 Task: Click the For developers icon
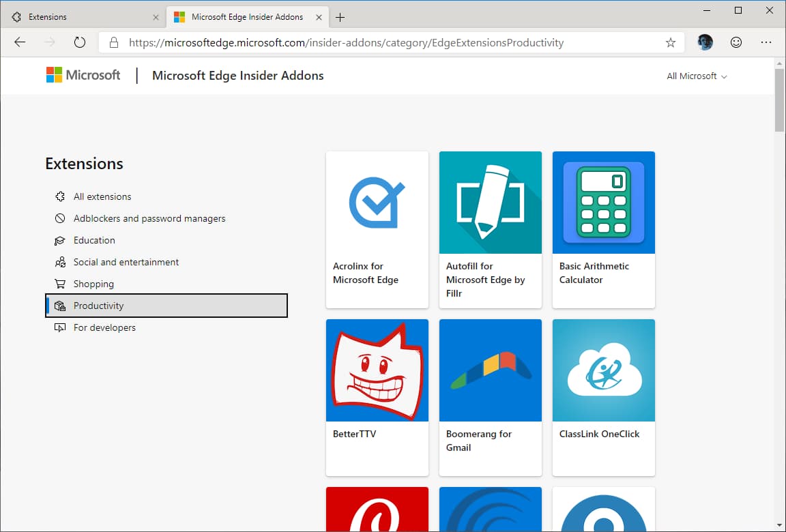point(60,327)
